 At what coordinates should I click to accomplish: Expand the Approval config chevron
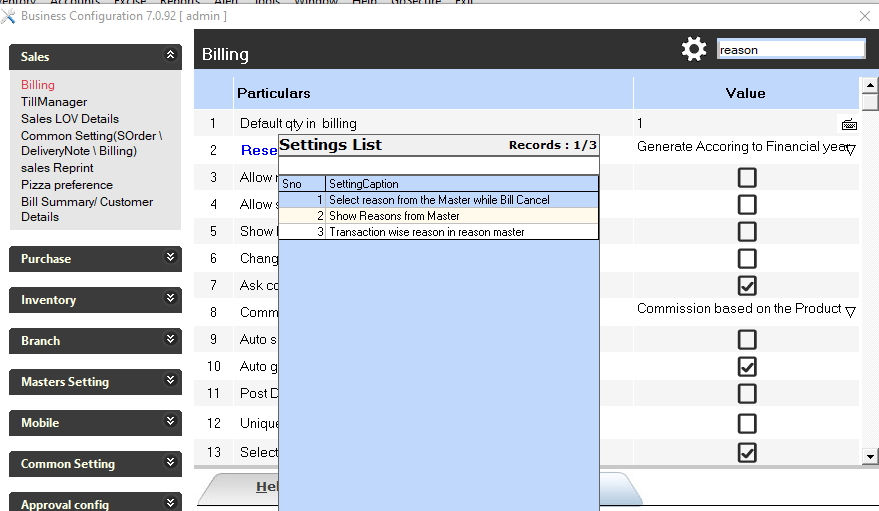(171, 503)
